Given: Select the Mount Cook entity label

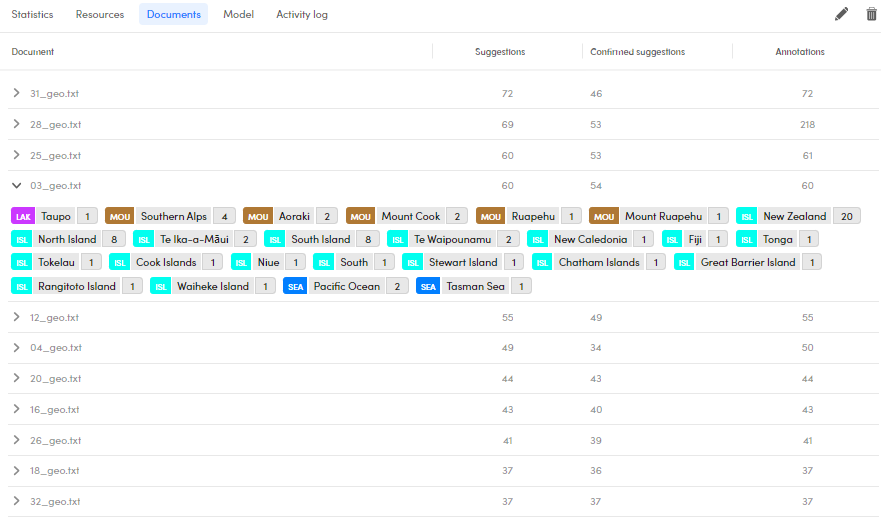Looking at the screenshot, I should [x=410, y=216].
